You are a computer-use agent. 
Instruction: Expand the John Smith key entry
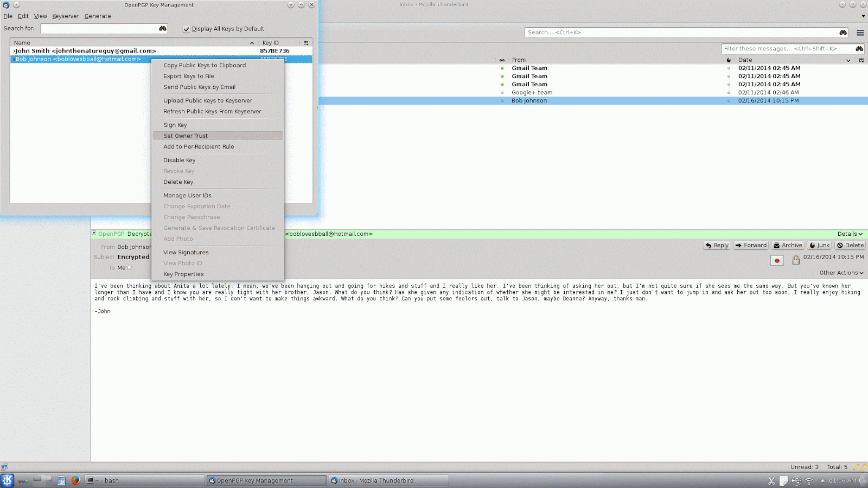[x=14, y=51]
